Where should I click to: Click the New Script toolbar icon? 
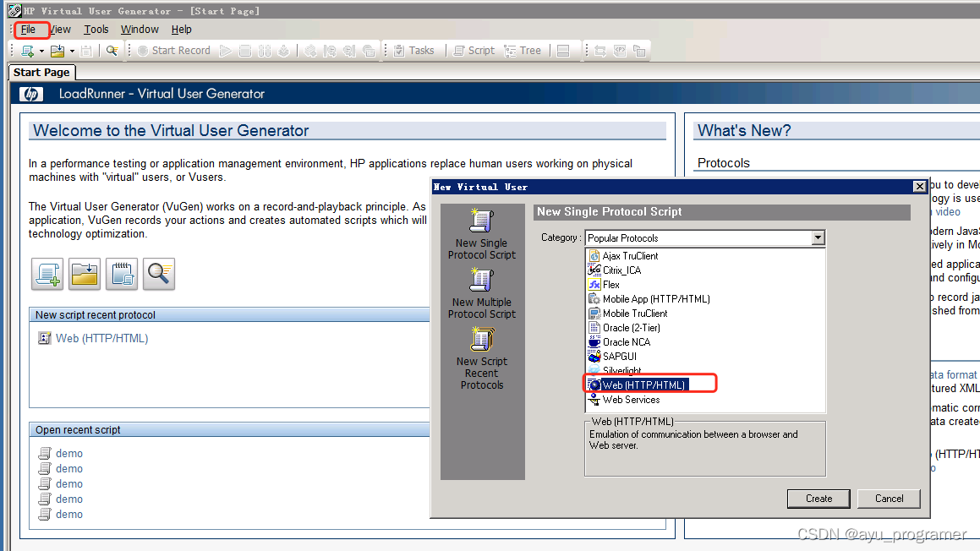pos(28,51)
